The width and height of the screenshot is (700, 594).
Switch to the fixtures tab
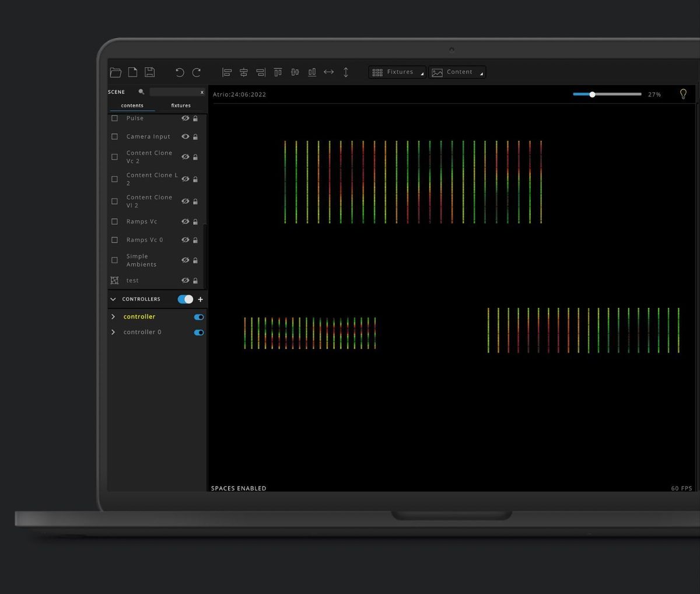181,106
